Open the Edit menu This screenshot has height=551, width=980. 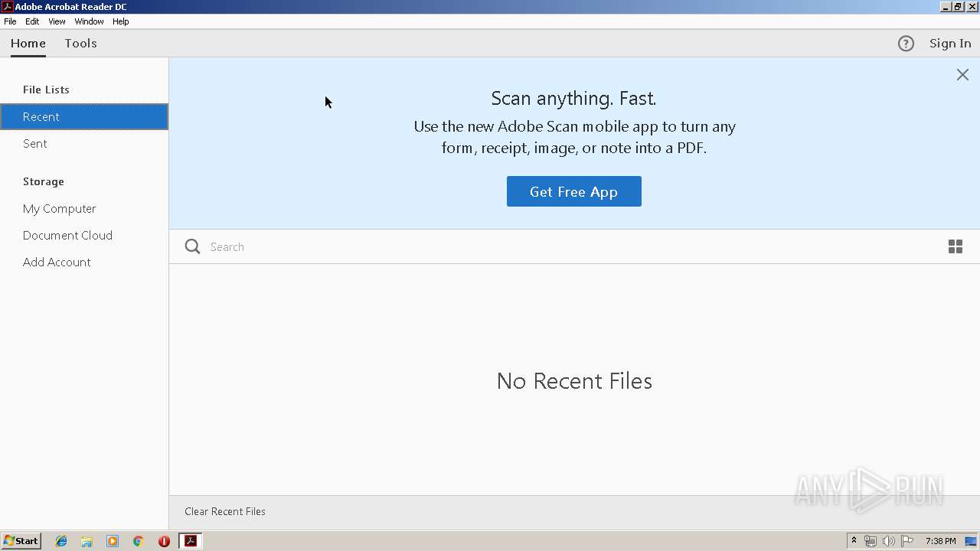point(32,21)
